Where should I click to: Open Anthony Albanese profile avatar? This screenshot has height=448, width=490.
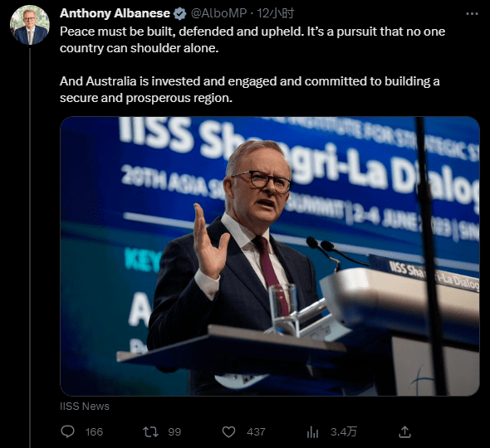(x=30, y=25)
